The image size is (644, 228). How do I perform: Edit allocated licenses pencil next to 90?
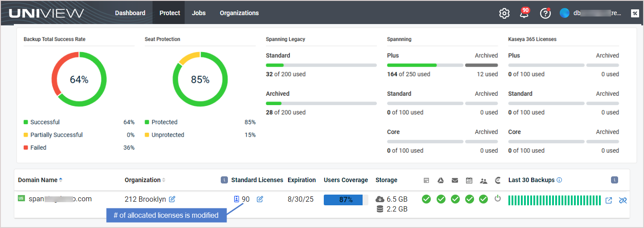(x=260, y=199)
